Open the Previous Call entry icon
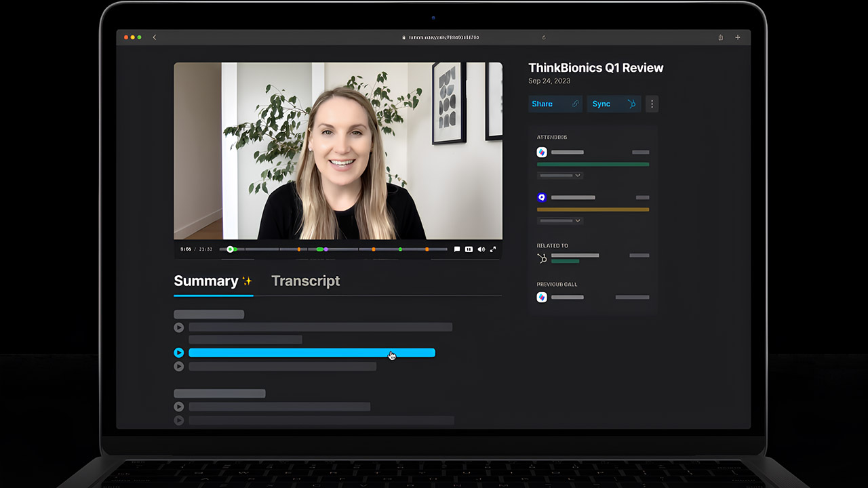 (x=542, y=297)
